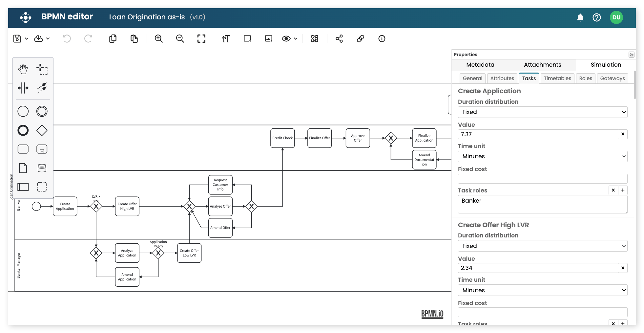This screenshot has width=644, height=333.
Task: Activate the lasso selection tool
Action: point(42,69)
